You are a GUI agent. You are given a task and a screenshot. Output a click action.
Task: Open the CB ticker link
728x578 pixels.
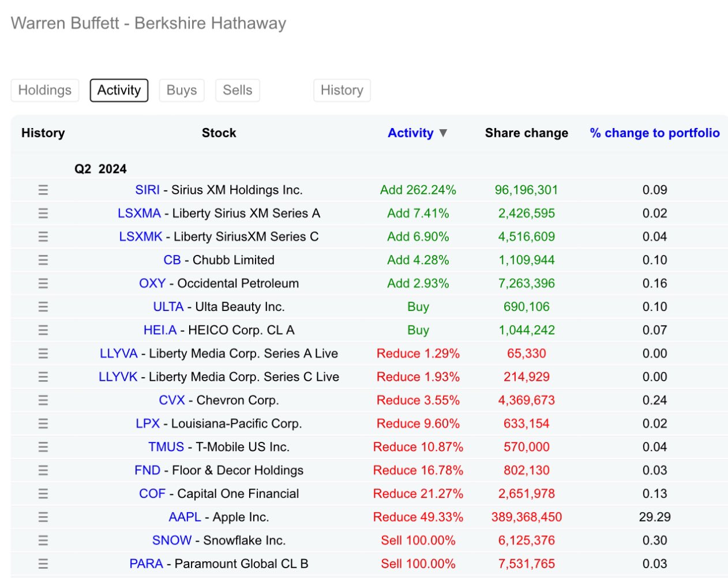[172, 260]
